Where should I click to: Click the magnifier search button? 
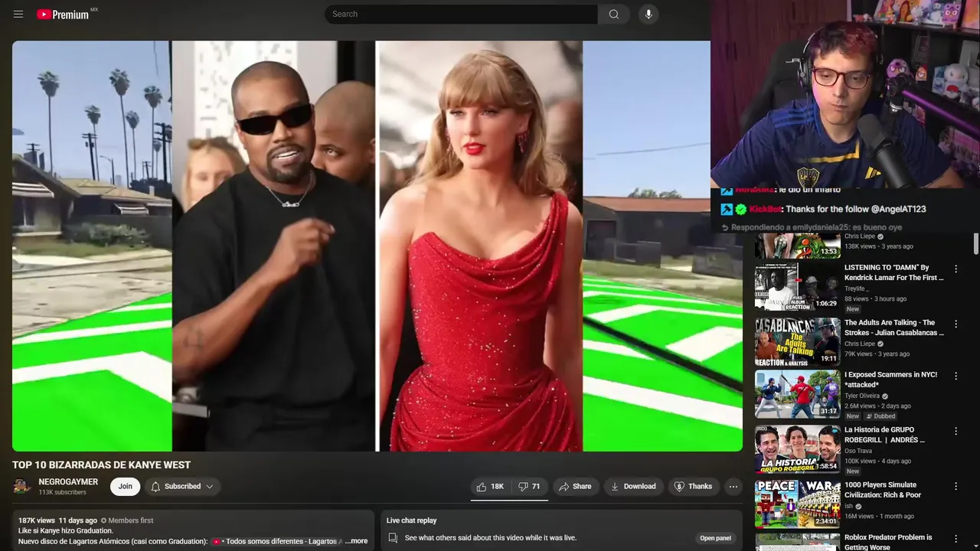[x=613, y=14]
